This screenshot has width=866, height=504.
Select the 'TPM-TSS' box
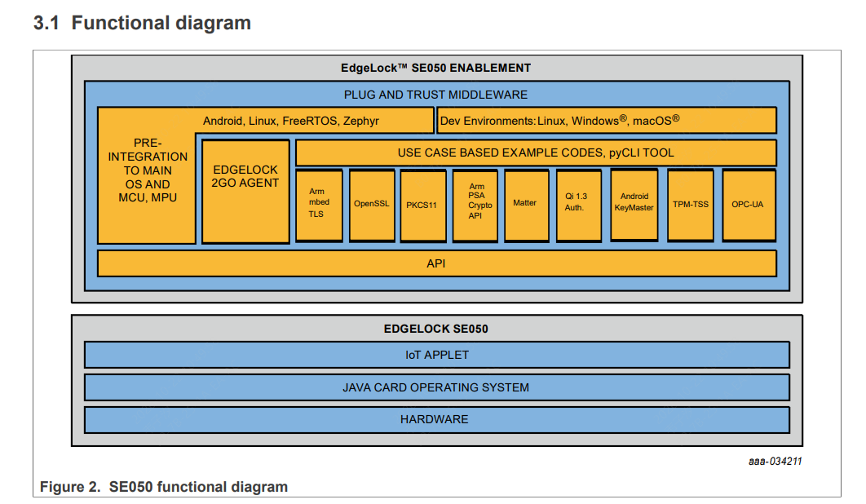click(x=691, y=206)
